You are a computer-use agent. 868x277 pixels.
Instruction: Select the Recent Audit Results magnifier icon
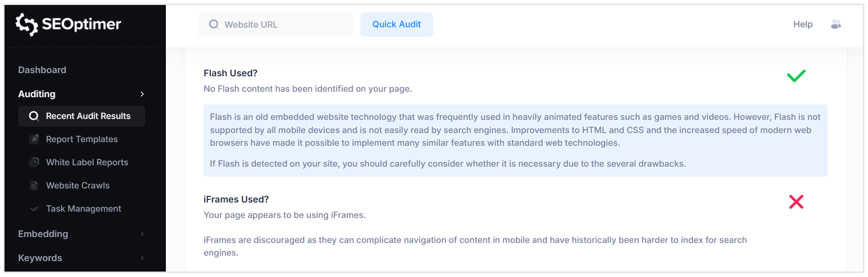pyautogui.click(x=34, y=116)
